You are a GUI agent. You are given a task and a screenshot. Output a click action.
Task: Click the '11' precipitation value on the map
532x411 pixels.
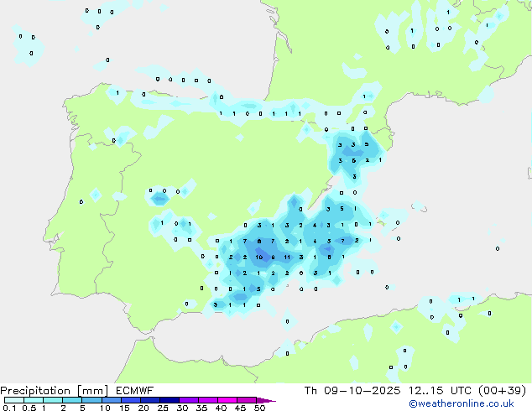click(x=287, y=257)
